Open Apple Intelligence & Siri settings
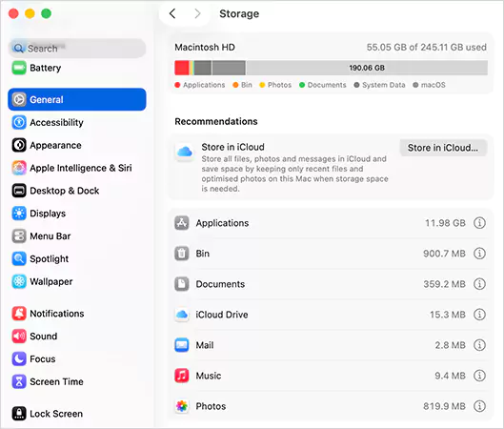The width and height of the screenshot is (504, 429). pos(77,168)
